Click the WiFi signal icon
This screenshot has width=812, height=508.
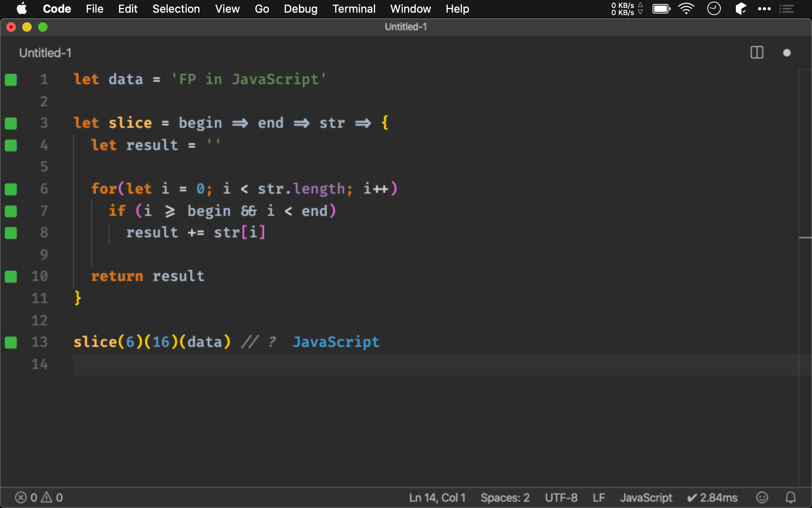coord(686,10)
